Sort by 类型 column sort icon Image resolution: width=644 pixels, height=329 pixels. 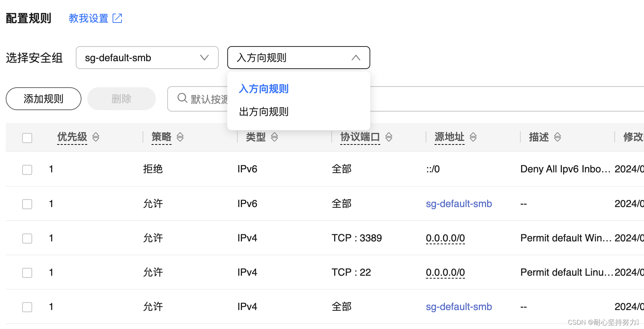click(x=274, y=137)
